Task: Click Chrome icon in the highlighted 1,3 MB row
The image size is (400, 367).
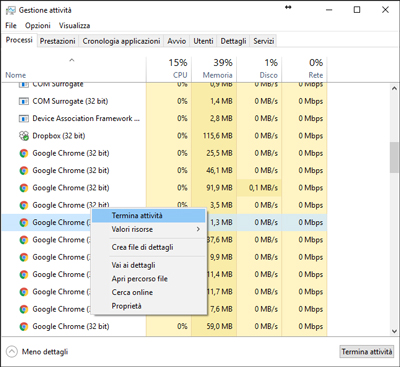Action: point(24,223)
